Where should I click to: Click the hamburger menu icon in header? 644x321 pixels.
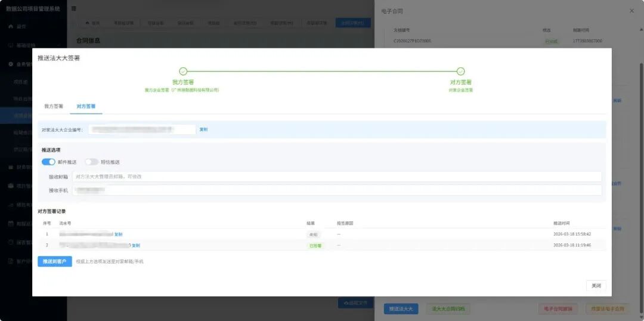click(73, 8)
